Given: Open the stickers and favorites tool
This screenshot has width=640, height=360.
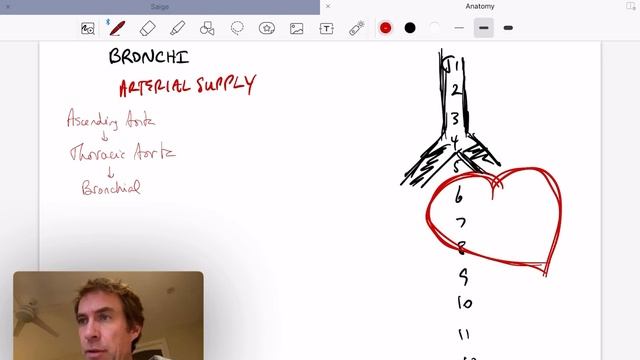Looking at the screenshot, I should [x=267, y=28].
